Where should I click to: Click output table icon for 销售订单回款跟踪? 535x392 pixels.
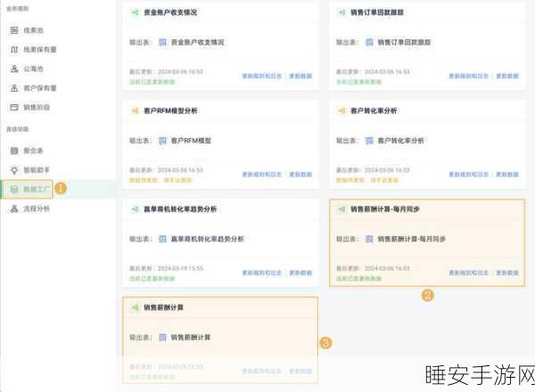pos(369,42)
